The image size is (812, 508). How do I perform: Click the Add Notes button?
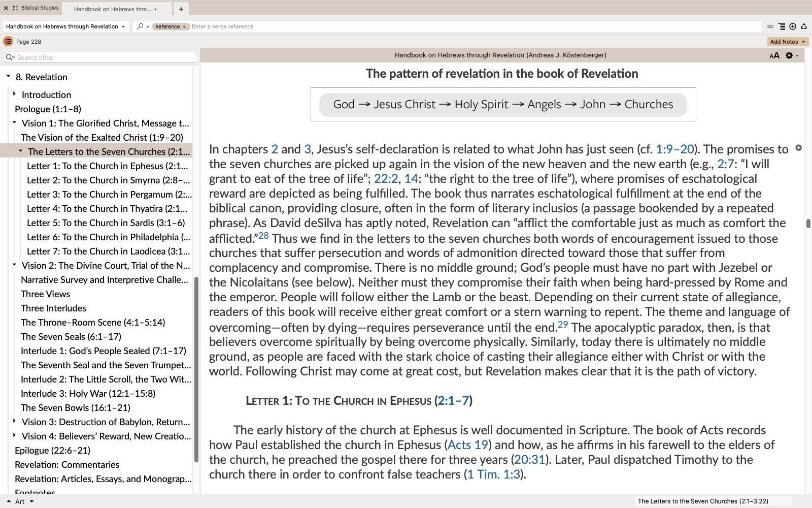pos(787,42)
